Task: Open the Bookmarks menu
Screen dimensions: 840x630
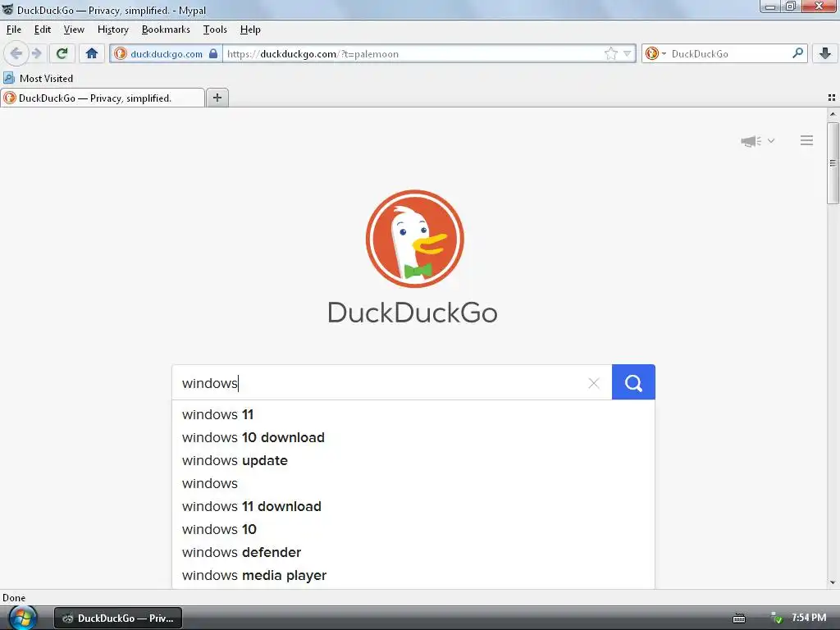Action: pyautogui.click(x=166, y=30)
